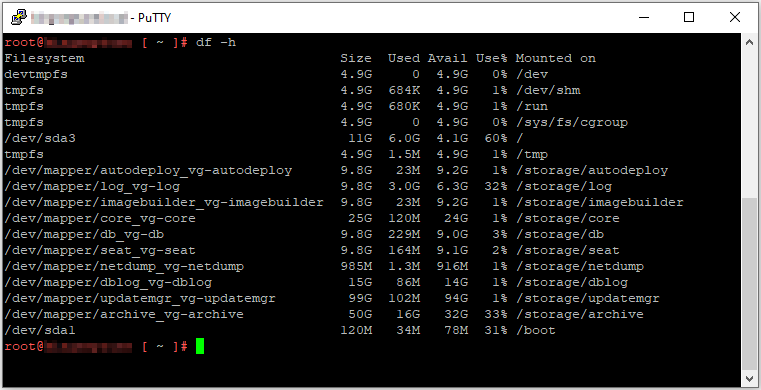Click the /dev/sda3 filesystem entry

pos(40,138)
